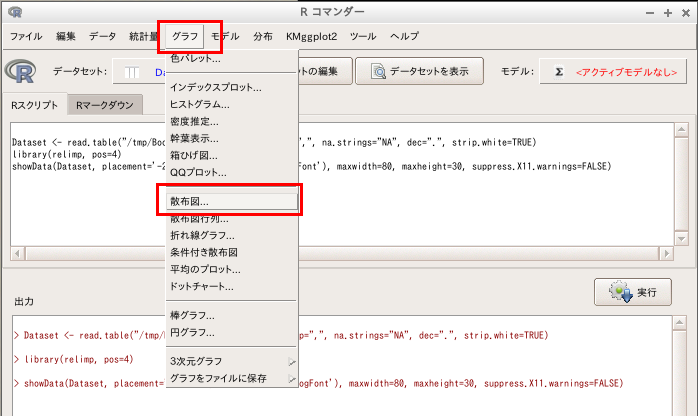Image resolution: width=698 pixels, height=416 pixels.
Task: Expand グラフをファイルに保存 submenu
Action: pos(231,378)
